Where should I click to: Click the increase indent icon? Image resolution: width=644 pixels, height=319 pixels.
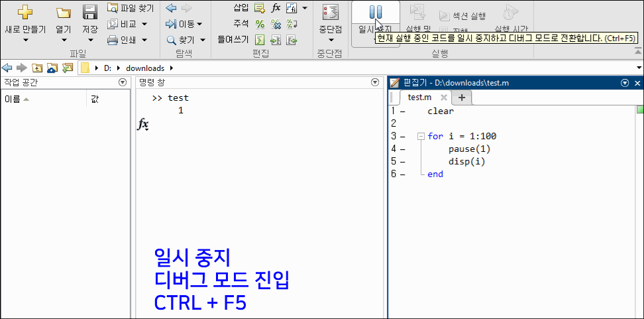276,40
